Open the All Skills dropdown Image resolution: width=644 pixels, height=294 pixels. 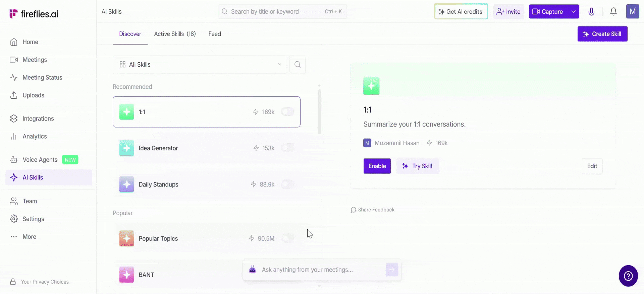(x=199, y=64)
